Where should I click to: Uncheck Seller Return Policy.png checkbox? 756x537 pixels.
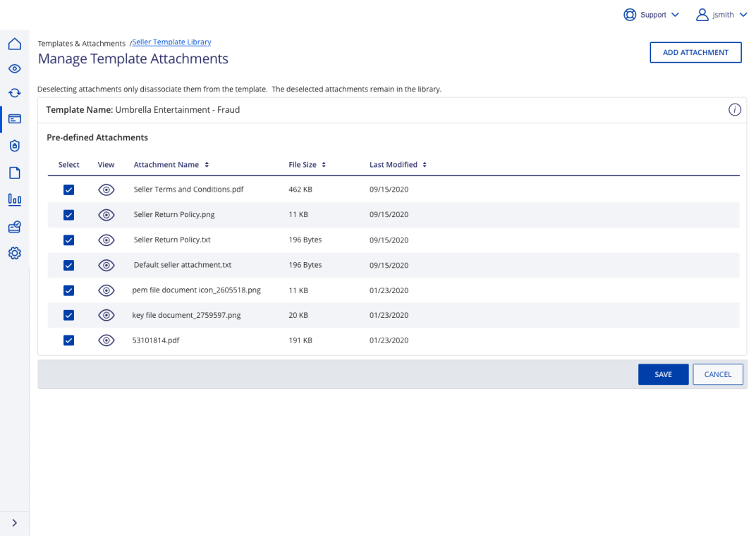pos(68,215)
